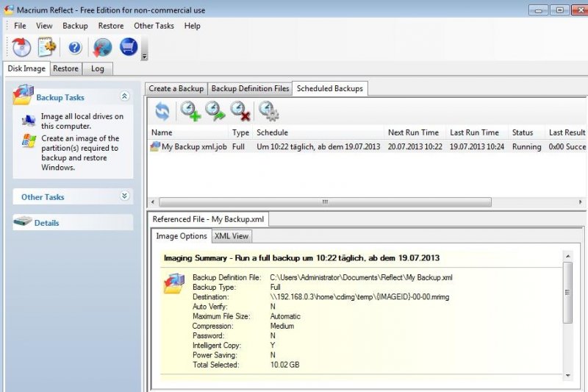
Task: Switch to the XML View tab
Action: pyautogui.click(x=232, y=236)
